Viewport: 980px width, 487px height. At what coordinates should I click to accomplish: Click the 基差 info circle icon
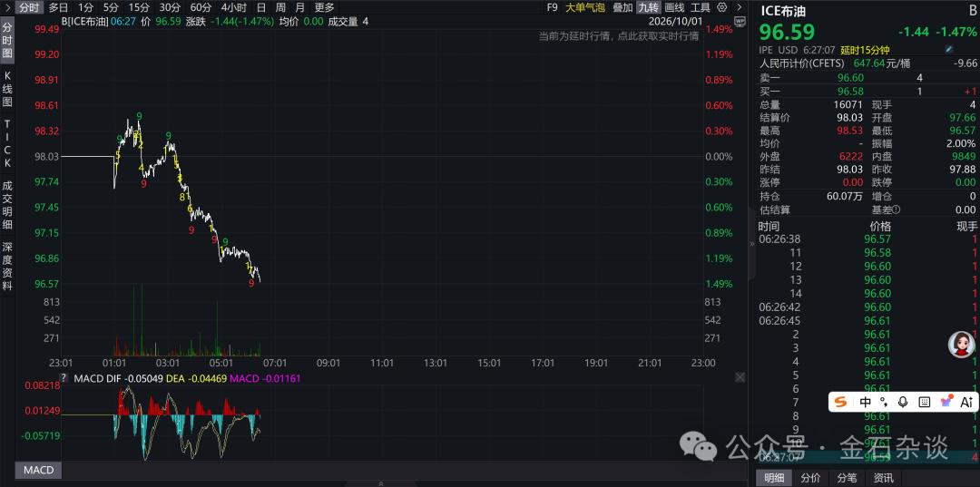click(x=896, y=209)
